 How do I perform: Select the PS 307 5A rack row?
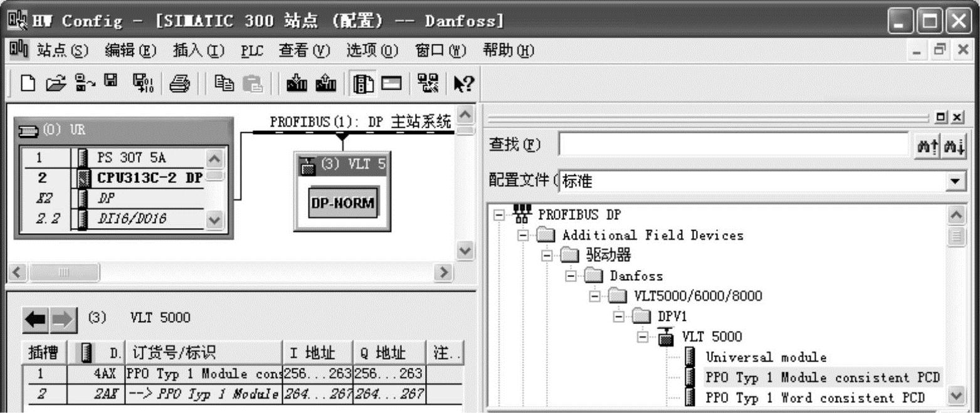[113, 159]
